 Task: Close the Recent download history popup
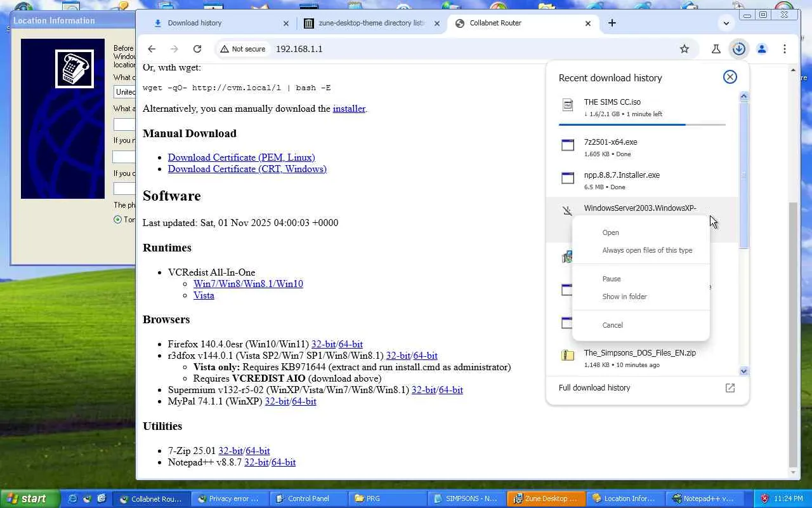[730, 77]
